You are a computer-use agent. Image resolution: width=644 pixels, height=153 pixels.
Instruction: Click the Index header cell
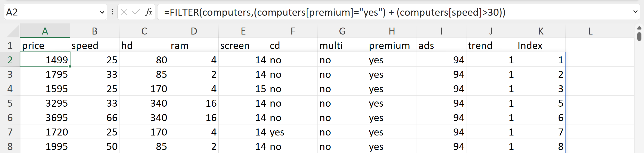point(540,46)
